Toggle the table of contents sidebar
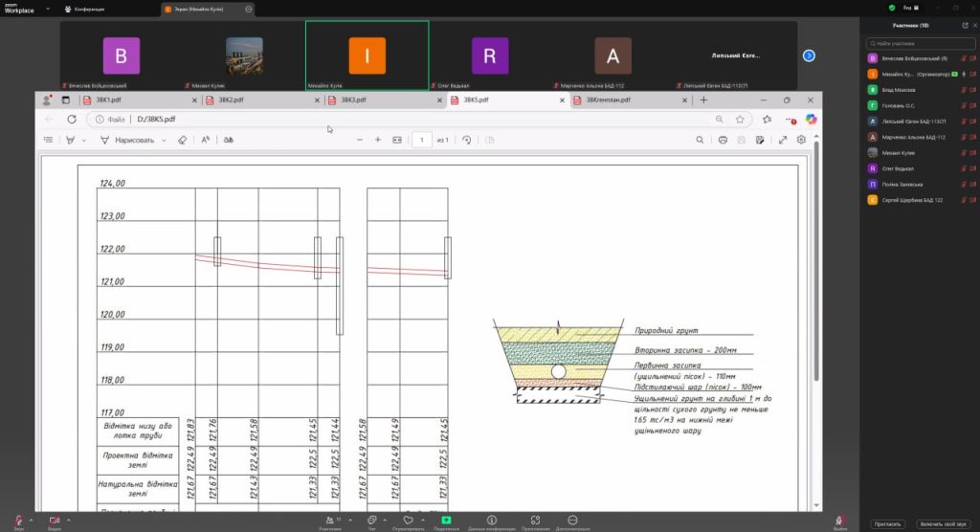980x532 pixels. 49,140
